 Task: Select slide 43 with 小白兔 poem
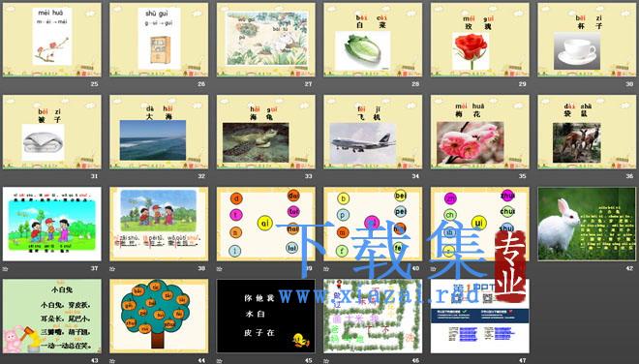pyautogui.click(x=51, y=316)
